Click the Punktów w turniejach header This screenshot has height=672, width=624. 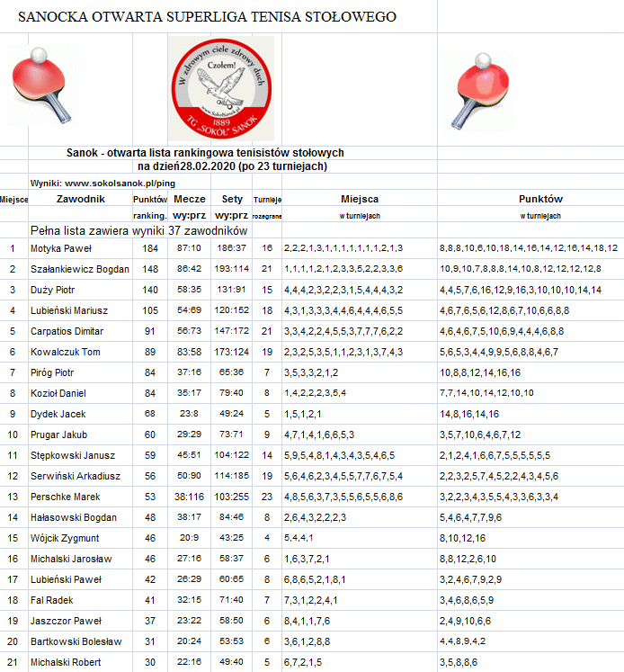(540, 207)
